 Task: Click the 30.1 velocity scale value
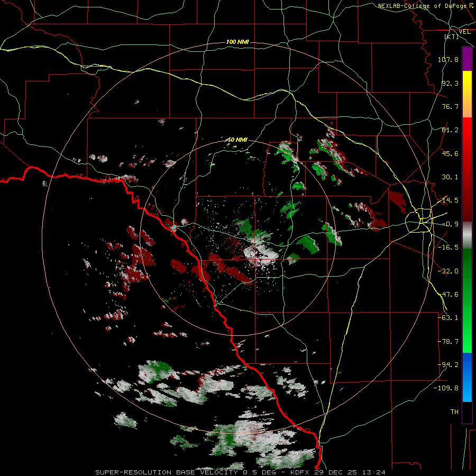(450, 177)
